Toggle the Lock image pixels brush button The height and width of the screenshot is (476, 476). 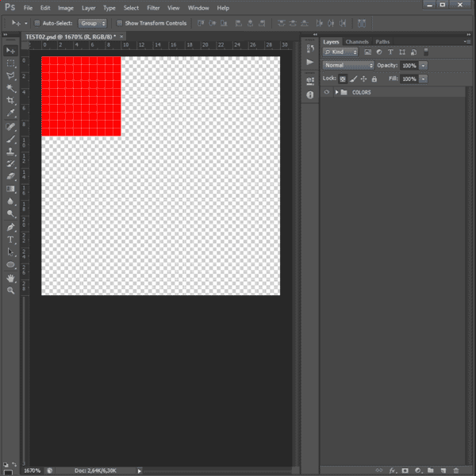click(x=353, y=79)
